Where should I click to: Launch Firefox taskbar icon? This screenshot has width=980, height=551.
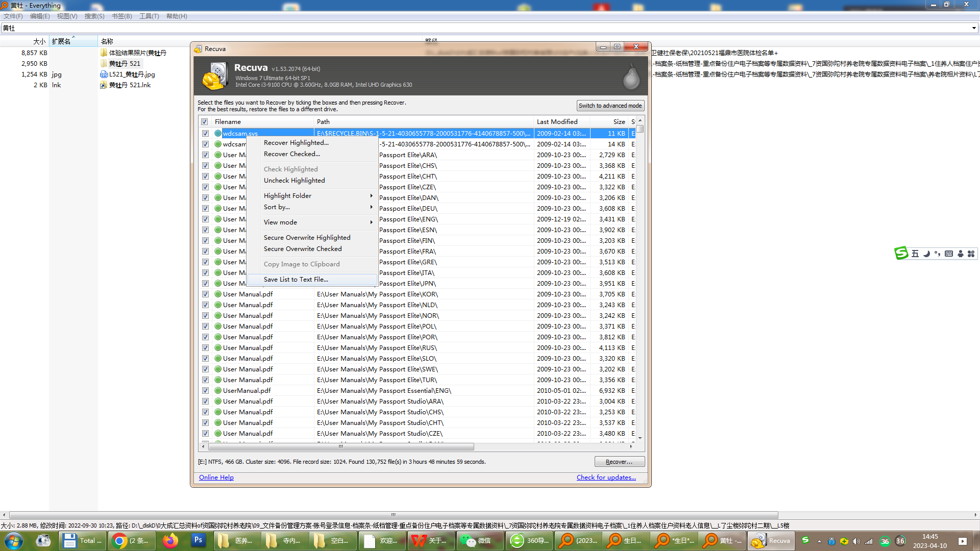tap(170, 541)
